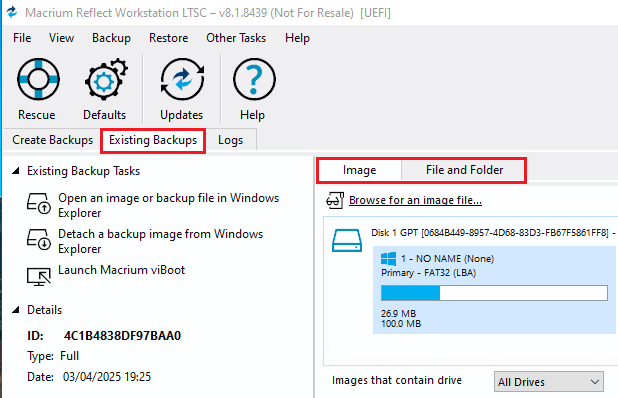This screenshot has width=618, height=398.
Task: Click the Macrium Reflect title bar logo
Action: pyautogui.click(x=12, y=12)
